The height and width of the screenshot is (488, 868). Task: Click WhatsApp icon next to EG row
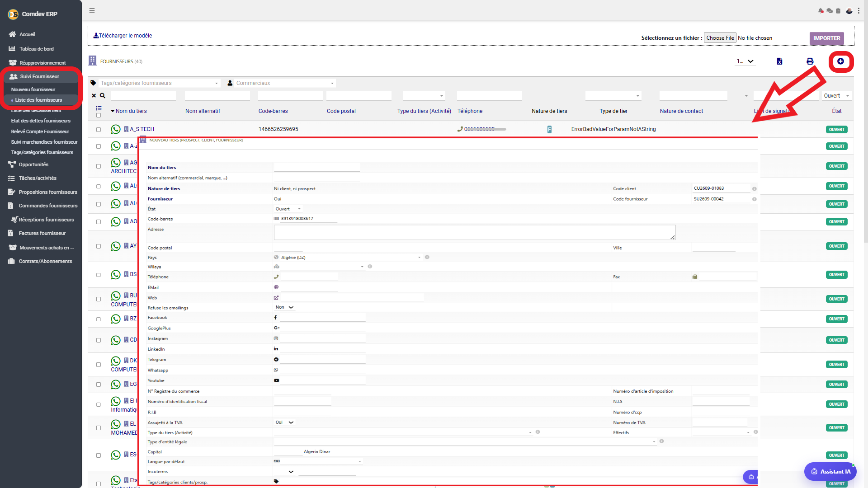tap(116, 385)
